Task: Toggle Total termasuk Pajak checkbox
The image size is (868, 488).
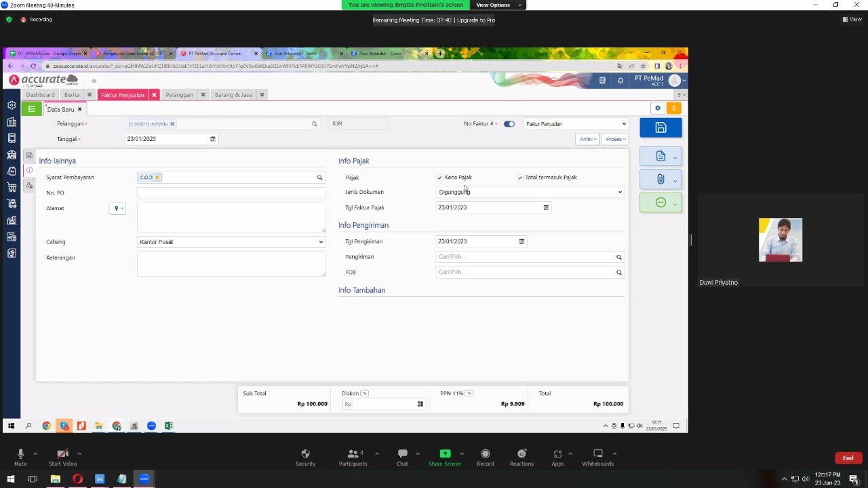Action: [x=520, y=178]
